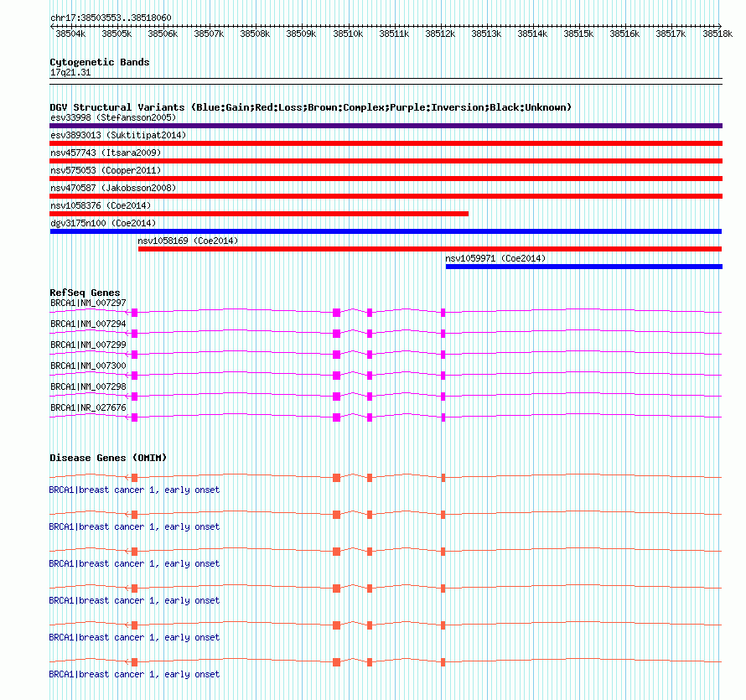This screenshot has height=700, width=746.
Task: Select the BRCA1|NM_007294 transcript label
Action: (x=88, y=324)
